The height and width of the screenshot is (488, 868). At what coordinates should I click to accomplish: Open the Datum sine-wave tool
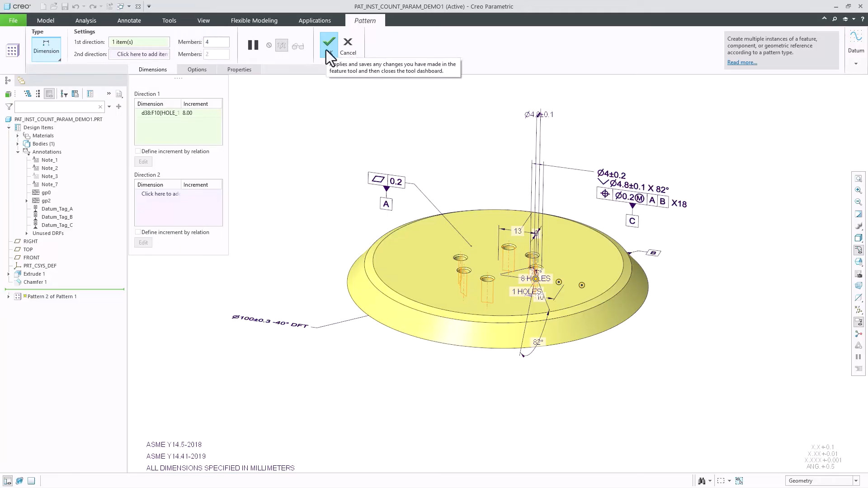pyautogui.click(x=856, y=37)
